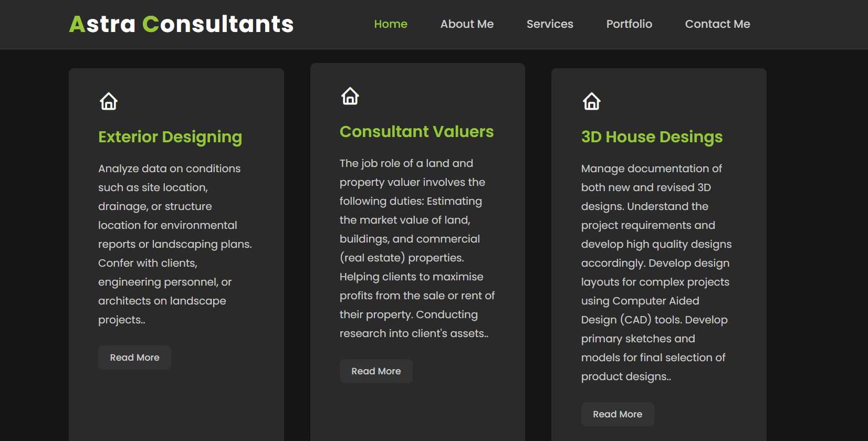Click the paragraph starting 'Analyze data on conditions'
Screen dimensions: 868x441
click(175, 244)
